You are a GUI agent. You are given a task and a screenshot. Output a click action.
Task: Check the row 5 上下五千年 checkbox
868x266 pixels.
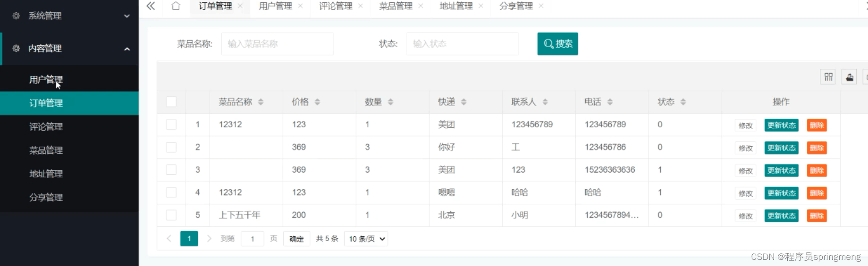pyautogui.click(x=171, y=215)
